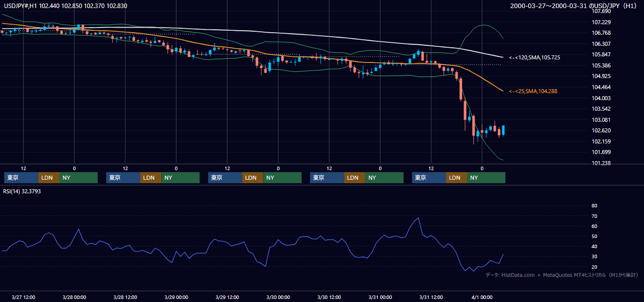Click the 3/29 00:00 time axis label
Image resolution: width=644 pixels, height=302 pixels.
176,297
